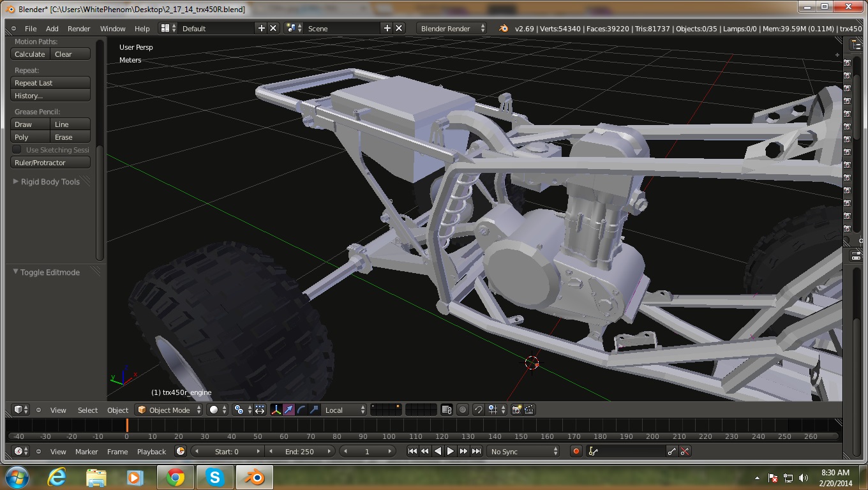Click the second layer buttons grid
The width and height of the screenshot is (868, 490).
coord(421,410)
